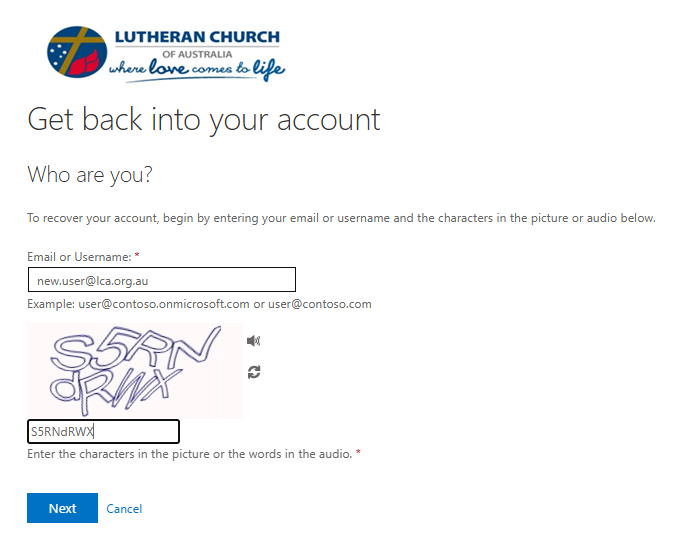Click the word "love" in the logo tagline
Viewport: 676px width, 555px height.
click(x=169, y=69)
